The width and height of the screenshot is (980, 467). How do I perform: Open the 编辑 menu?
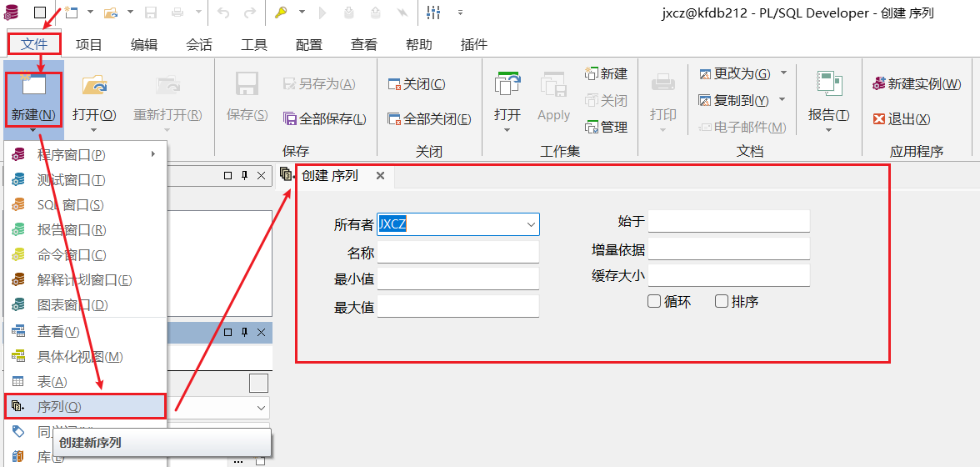pos(143,44)
